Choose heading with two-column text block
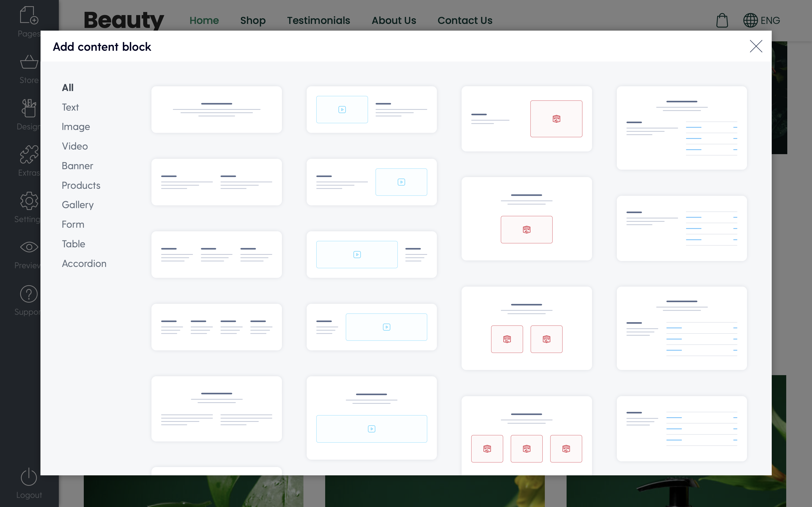812x507 pixels. pyautogui.click(x=217, y=409)
